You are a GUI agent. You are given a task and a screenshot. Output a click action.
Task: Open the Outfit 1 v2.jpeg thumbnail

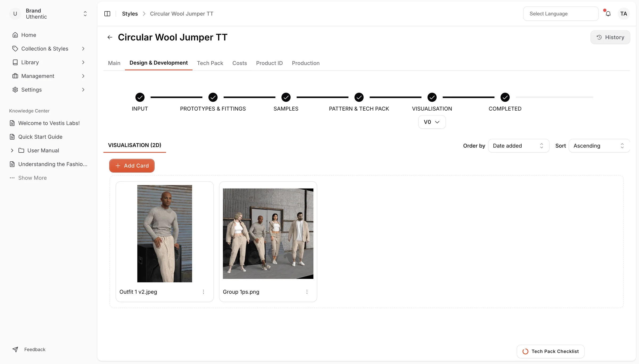[x=165, y=234]
